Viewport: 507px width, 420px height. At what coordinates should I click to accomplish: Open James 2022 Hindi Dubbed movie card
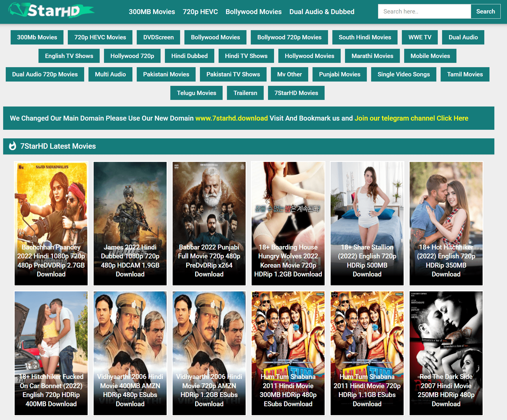point(130,224)
